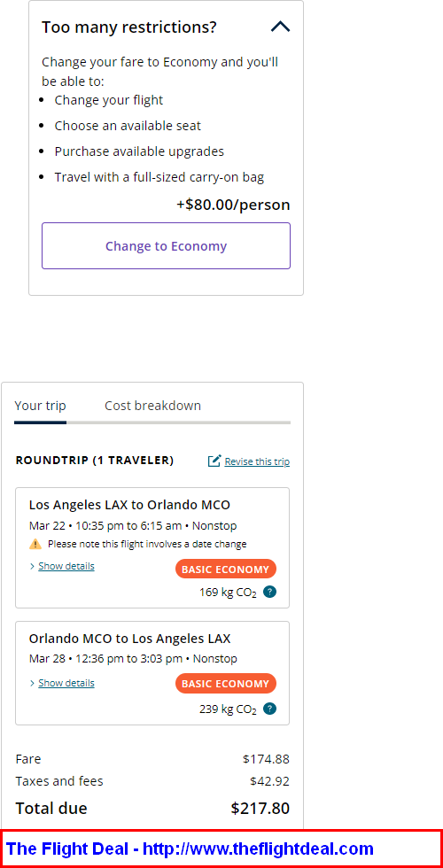Click the Total due amount $217.80
Viewport: 443px width, 868px height.
click(x=260, y=808)
